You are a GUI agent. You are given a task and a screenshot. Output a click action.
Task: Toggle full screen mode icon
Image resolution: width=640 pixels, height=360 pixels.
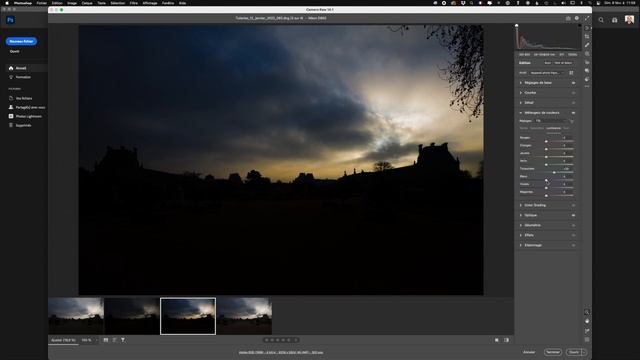tap(587, 18)
